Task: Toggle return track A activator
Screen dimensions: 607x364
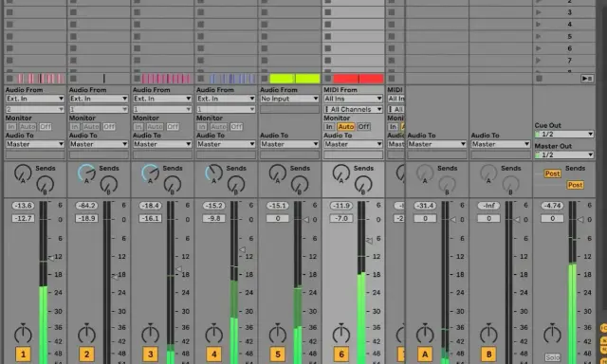Action: tap(425, 354)
